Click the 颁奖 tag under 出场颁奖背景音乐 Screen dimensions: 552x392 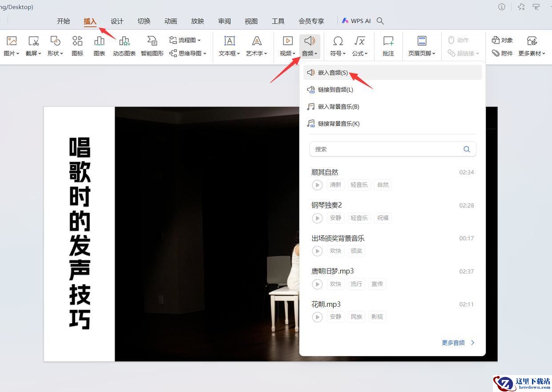click(x=356, y=251)
